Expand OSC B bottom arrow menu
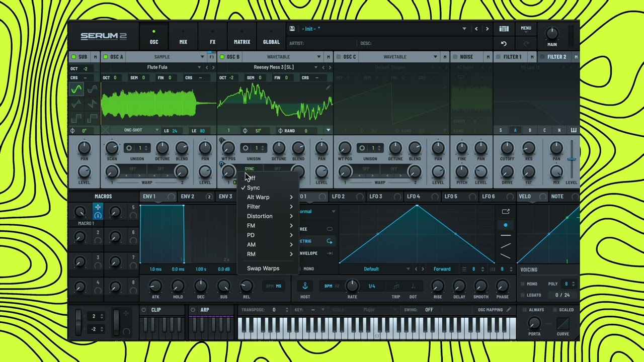The image size is (644, 362). click(328, 131)
